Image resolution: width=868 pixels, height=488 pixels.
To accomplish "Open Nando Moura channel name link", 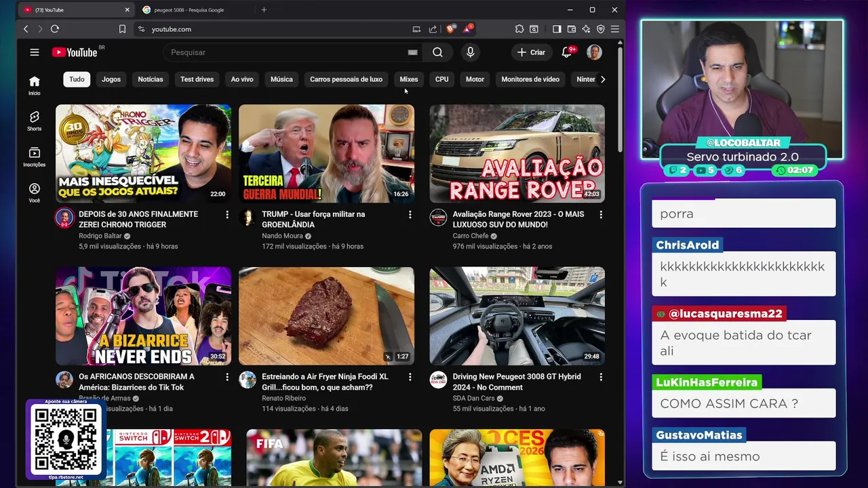I will click(x=282, y=236).
